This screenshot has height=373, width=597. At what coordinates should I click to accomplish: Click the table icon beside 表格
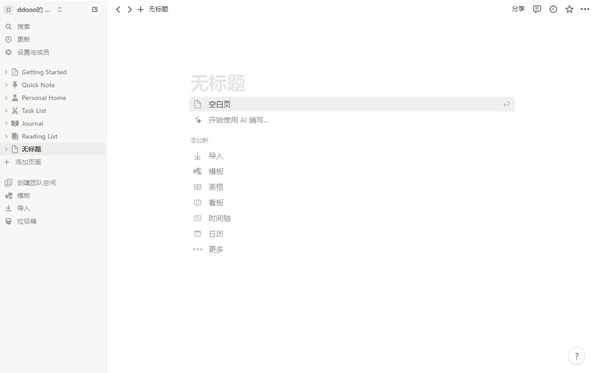[x=198, y=187]
